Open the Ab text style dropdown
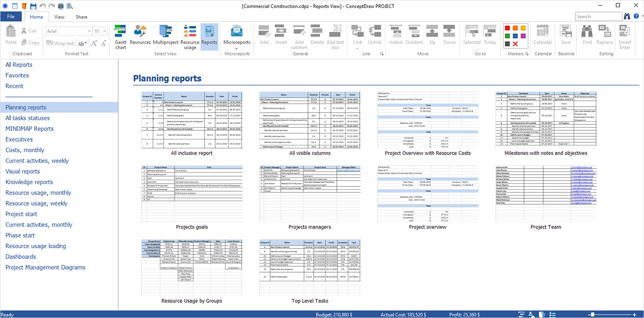644x318 pixels. [83, 43]
